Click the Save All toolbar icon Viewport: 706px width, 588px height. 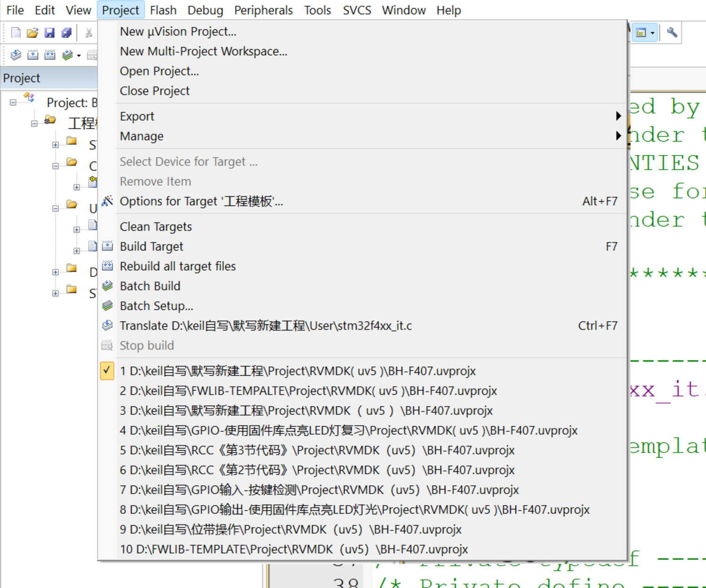tap(66, 33)
